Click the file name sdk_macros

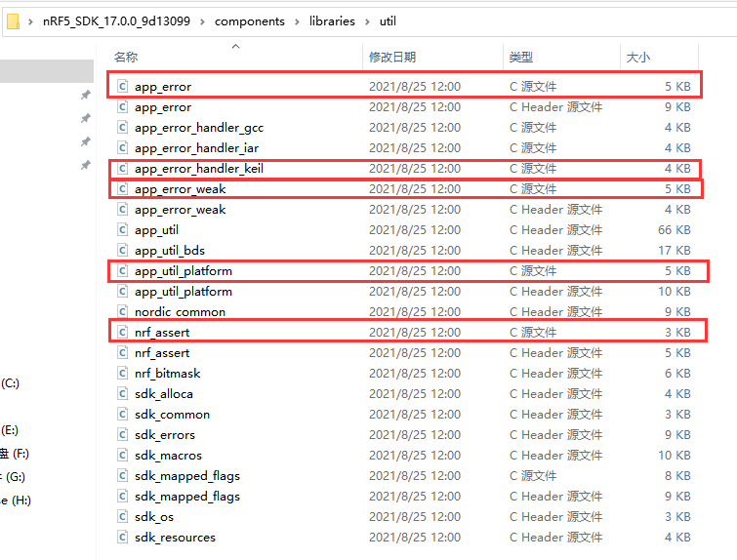click(x=168, y=456)
